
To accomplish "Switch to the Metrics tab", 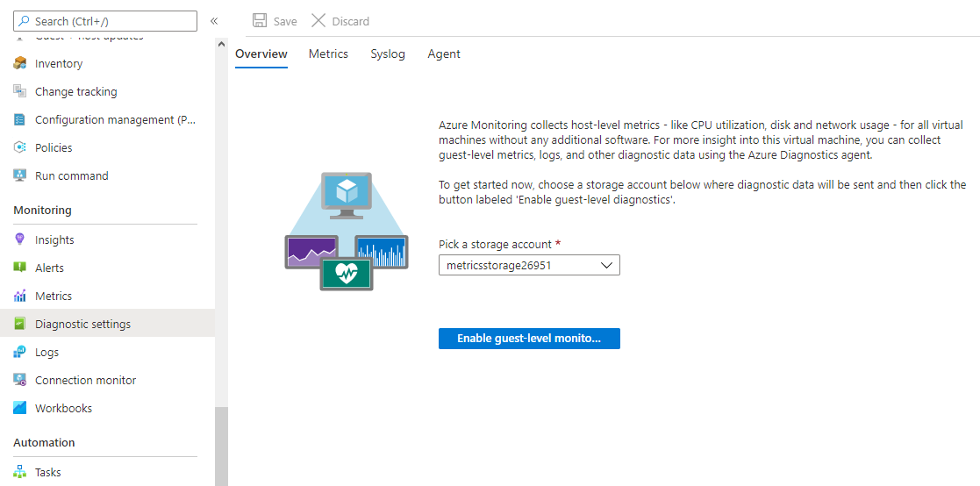I will click(328, 54).
